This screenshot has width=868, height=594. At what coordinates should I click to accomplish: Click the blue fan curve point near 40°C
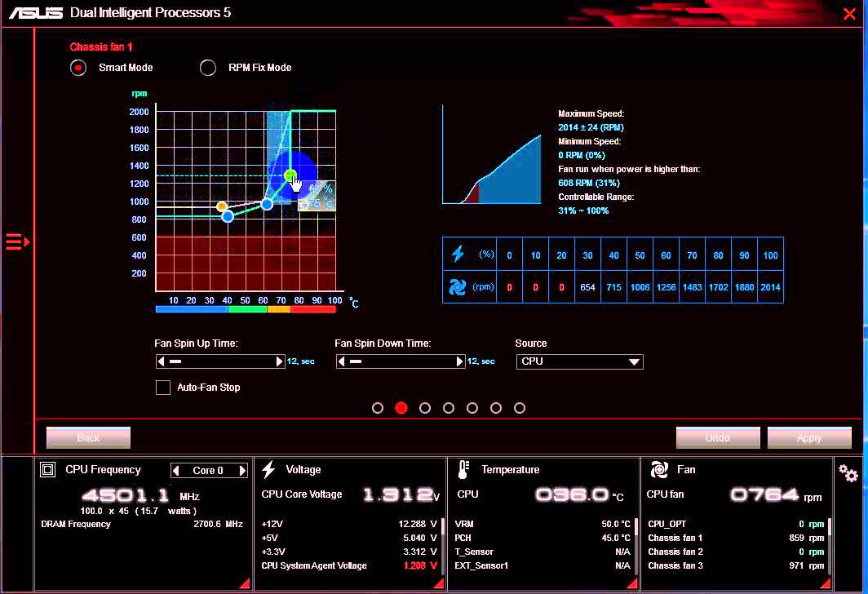pyautogui.click(x=228, y=216)
